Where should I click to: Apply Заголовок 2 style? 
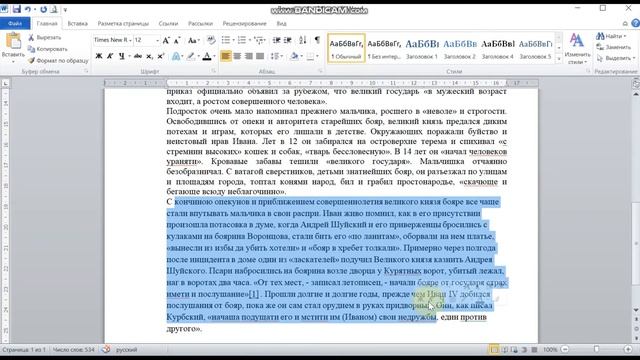460,48
